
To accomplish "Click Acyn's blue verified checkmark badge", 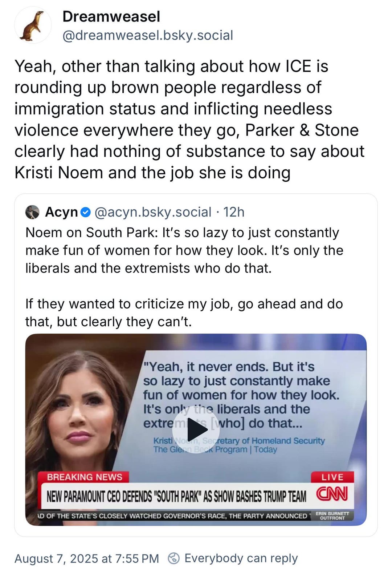I will click(x=85, y=212).
